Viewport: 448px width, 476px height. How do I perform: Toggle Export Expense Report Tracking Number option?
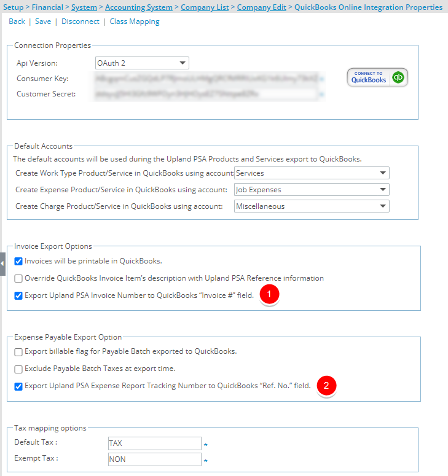[18, 386]
